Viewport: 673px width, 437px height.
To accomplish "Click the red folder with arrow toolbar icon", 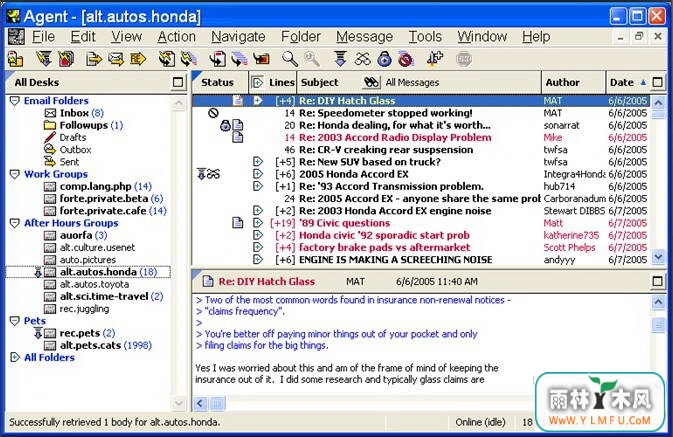I will (261, 59).
